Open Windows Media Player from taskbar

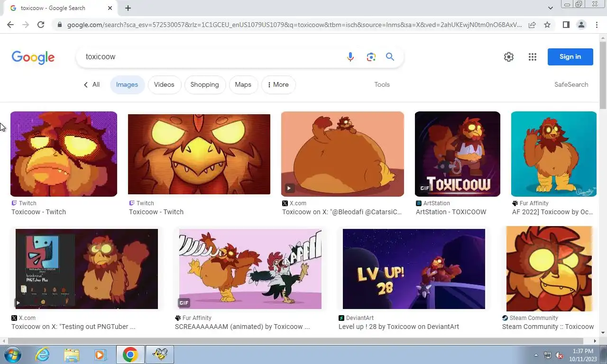(x=100, y=355)
